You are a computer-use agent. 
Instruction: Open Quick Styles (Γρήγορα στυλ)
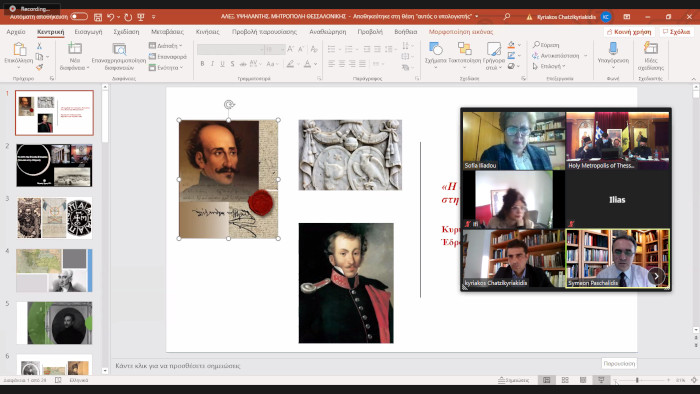click(x=494, y=56)
